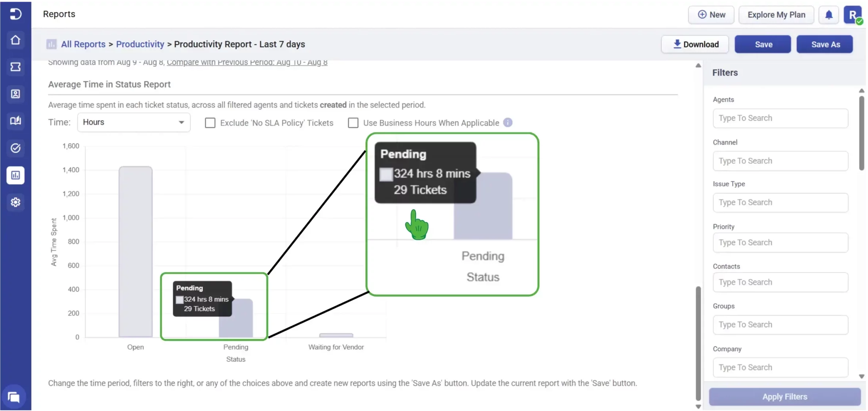Open the chat widget icon at bottom left
Screen dimensions: 868x411
(x=14, y=397)
